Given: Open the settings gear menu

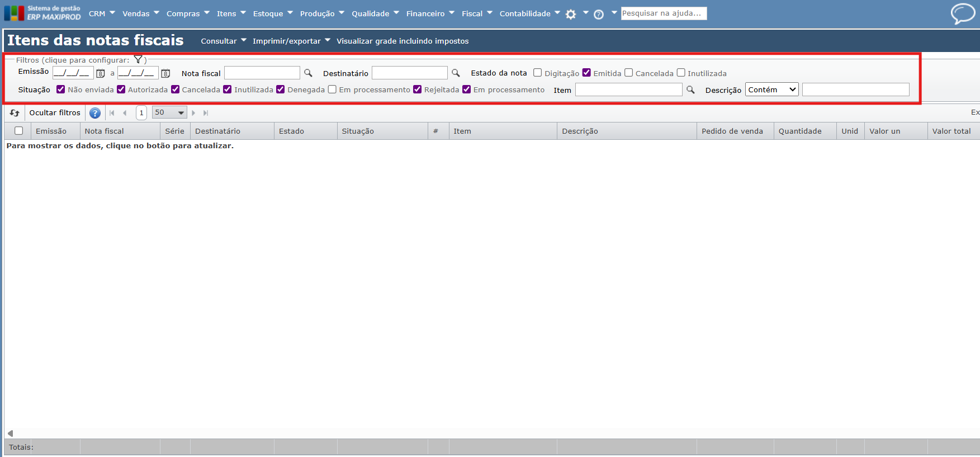Looking at the screenshot, I should tap(571, 15).
